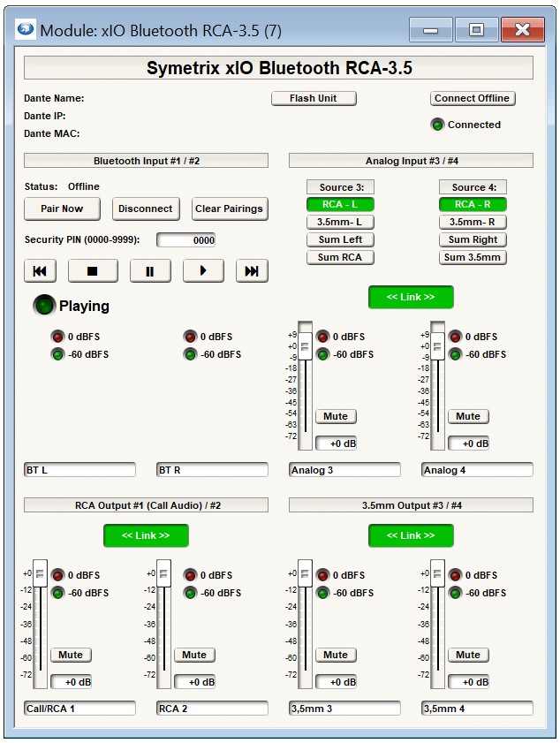This screenshot has height=743, width=560.
Task: Mute the Call/RCA 1 output
Action: (x=71, y=655)
